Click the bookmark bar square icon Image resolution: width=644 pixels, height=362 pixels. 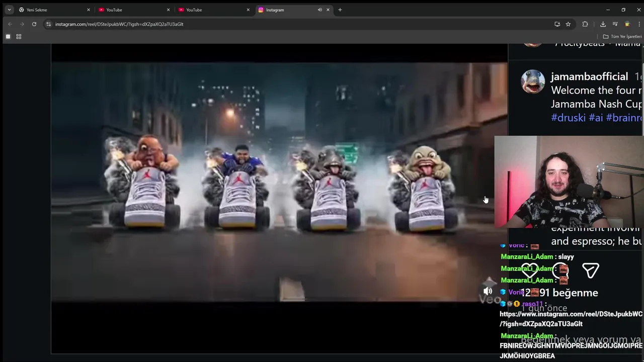(8, 36)
